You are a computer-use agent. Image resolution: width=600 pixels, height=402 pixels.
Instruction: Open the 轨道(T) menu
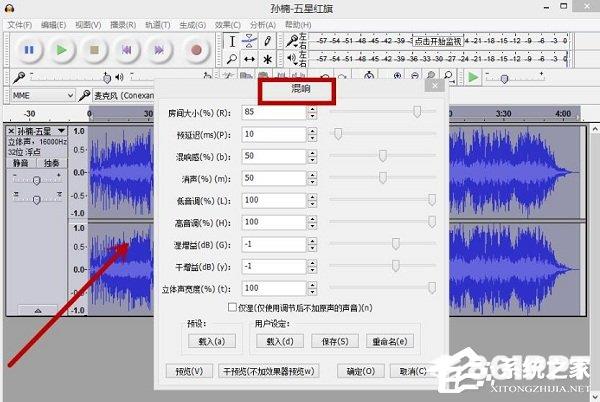(x=158, y=25)
